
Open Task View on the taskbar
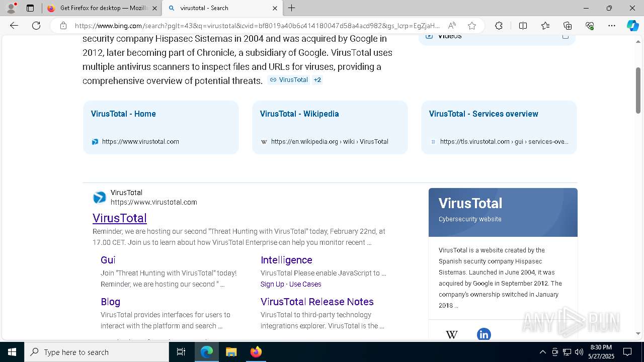click(181, 352)
